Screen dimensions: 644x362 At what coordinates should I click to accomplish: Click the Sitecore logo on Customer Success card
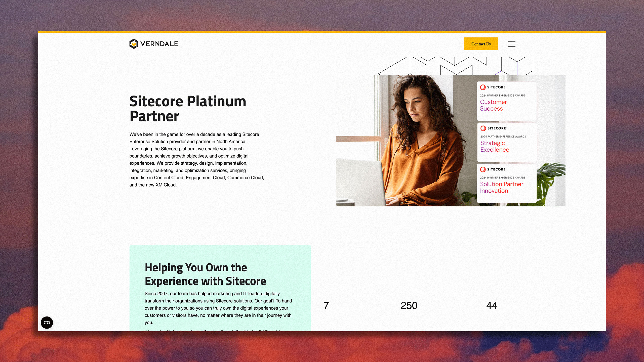pos(493,87)
